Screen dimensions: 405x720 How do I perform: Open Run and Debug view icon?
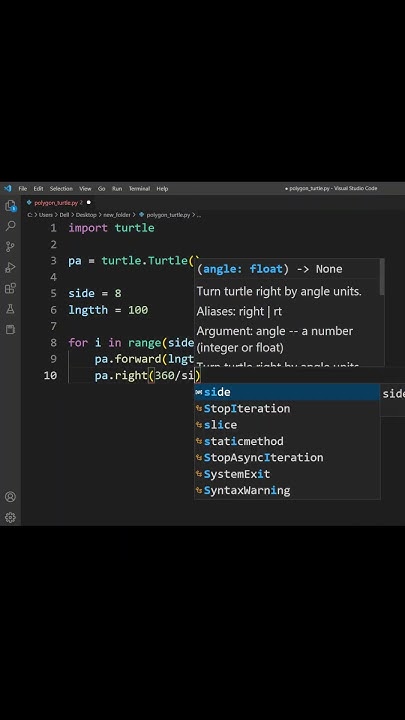click(10, 267)
